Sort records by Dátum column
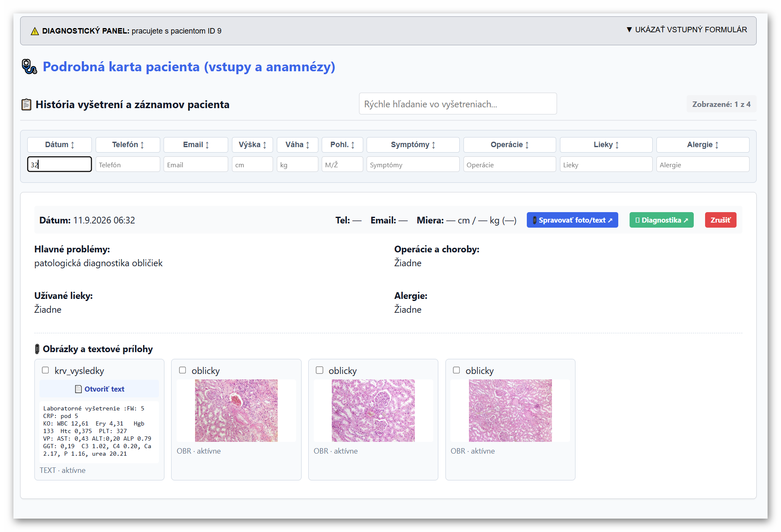Screen dimensions: 781x532 click(60, 145)
